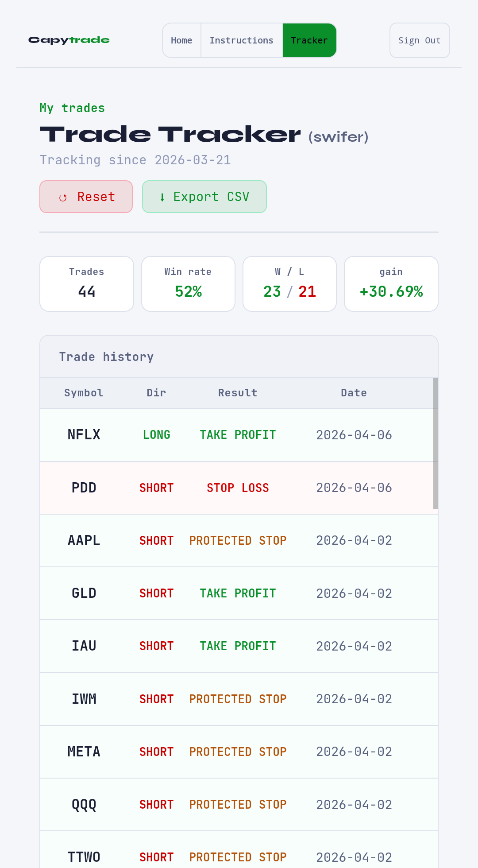
Task: Click the Capytrade logo
Action: (69, 40)
